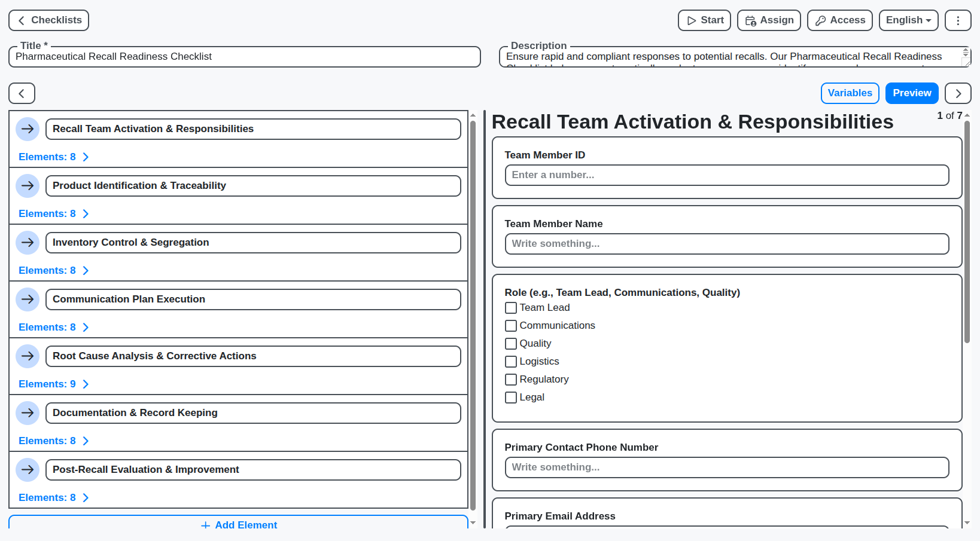Check the Logistics role option

pos(510,362)
